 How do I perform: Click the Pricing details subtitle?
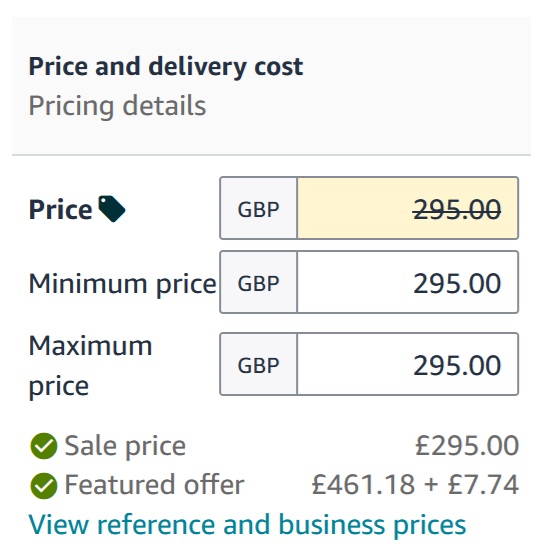point(117,106)
